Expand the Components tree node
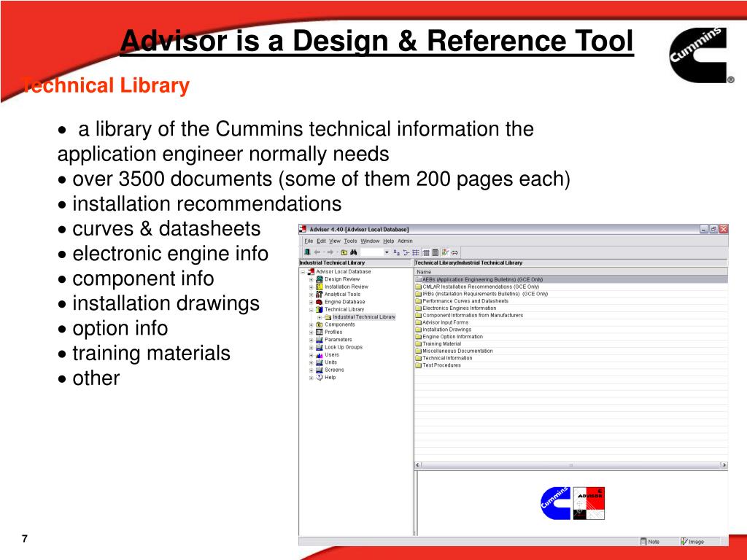 311,325
